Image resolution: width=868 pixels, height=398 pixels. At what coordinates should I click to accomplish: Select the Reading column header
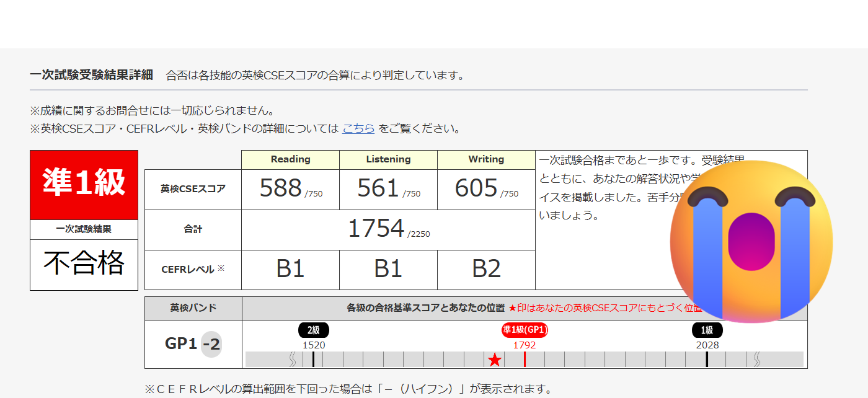click(290, 159)
